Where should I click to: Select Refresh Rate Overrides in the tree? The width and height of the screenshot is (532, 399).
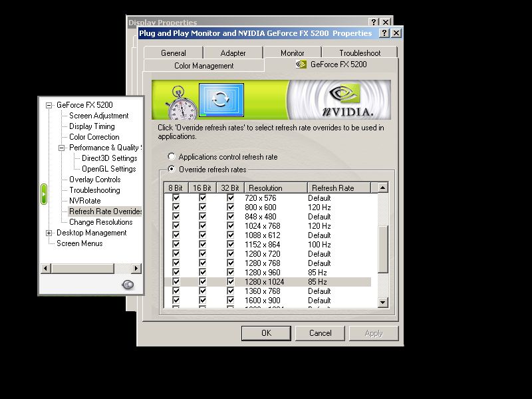[x=105, y=211]
